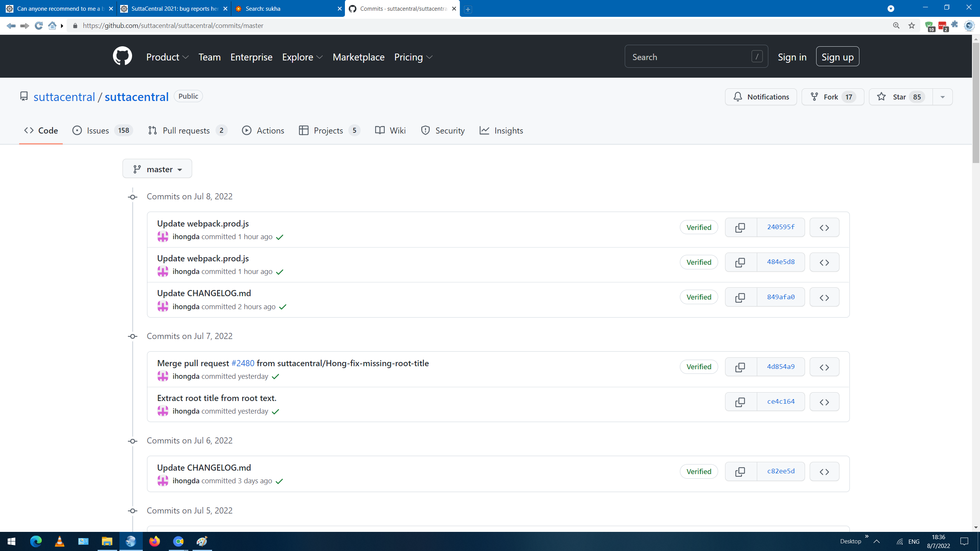Click the GitHub search field
Screen dimensions: 980x551
696,57
